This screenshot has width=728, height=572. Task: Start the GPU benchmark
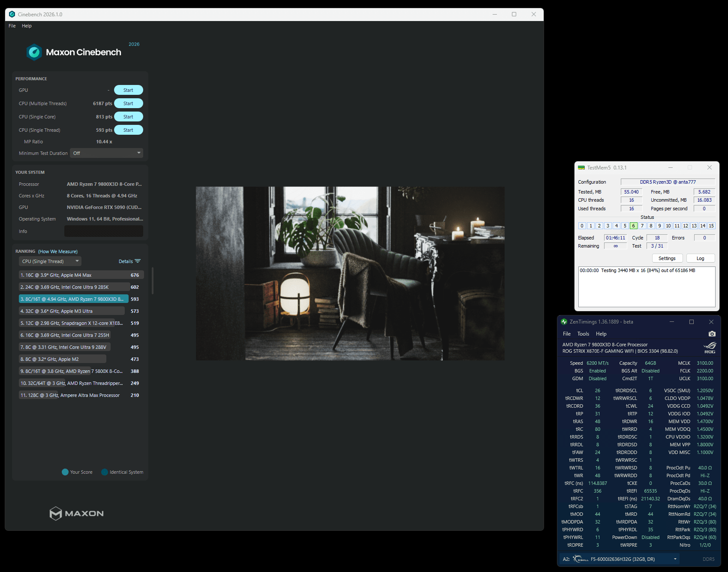pyautogui.click(x=129, y=90)
